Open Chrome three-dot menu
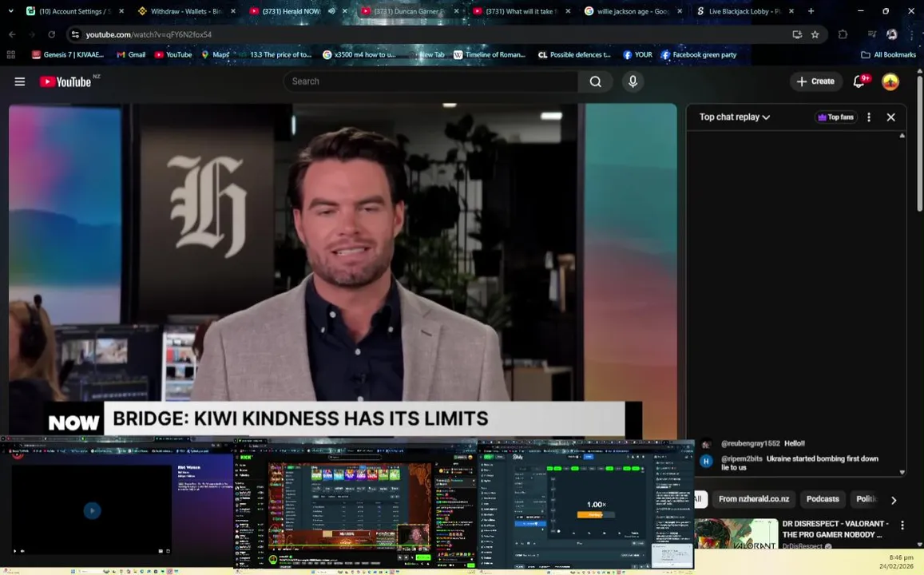The height and width of the screenshot is (575, 924). [912, 35]
